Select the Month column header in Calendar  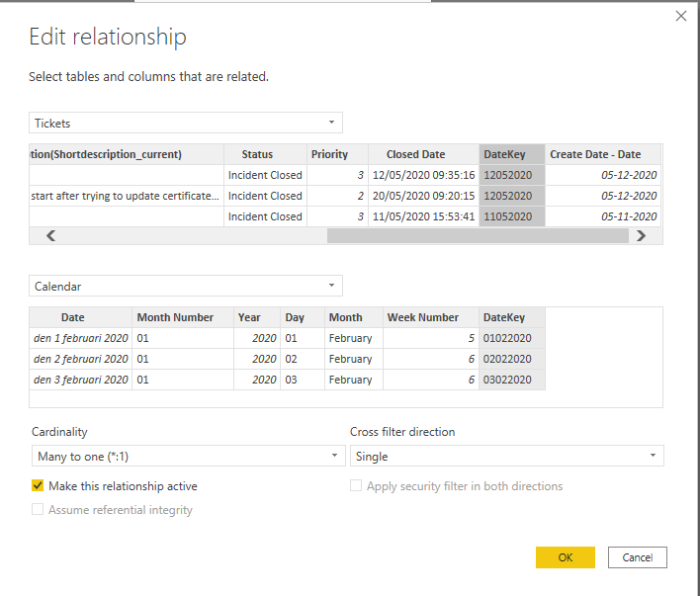354,317
